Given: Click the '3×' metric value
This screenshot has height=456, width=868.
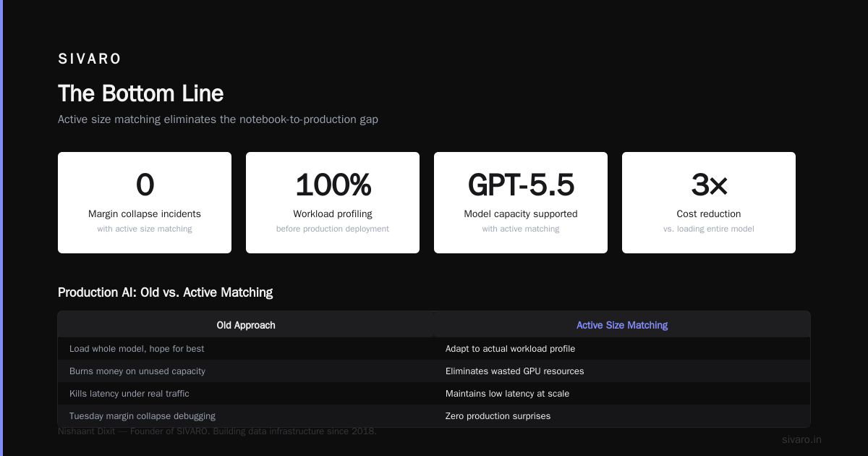Looking at the screenshot, I should (709, 185).
